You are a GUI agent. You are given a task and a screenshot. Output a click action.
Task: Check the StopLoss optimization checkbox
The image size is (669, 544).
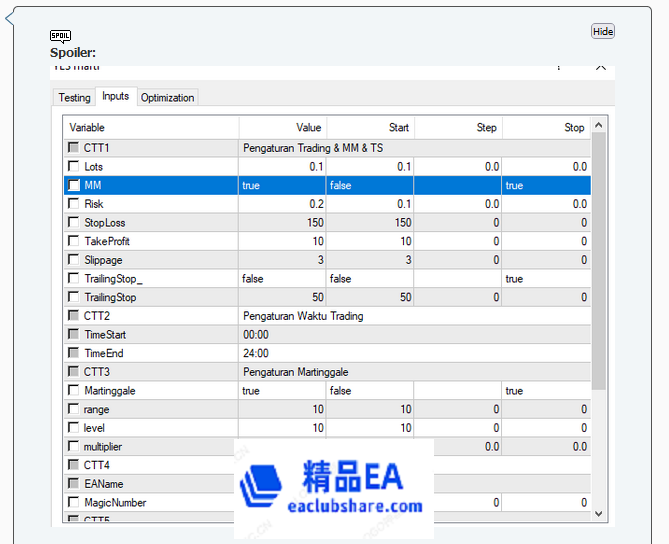click(74, 223)
